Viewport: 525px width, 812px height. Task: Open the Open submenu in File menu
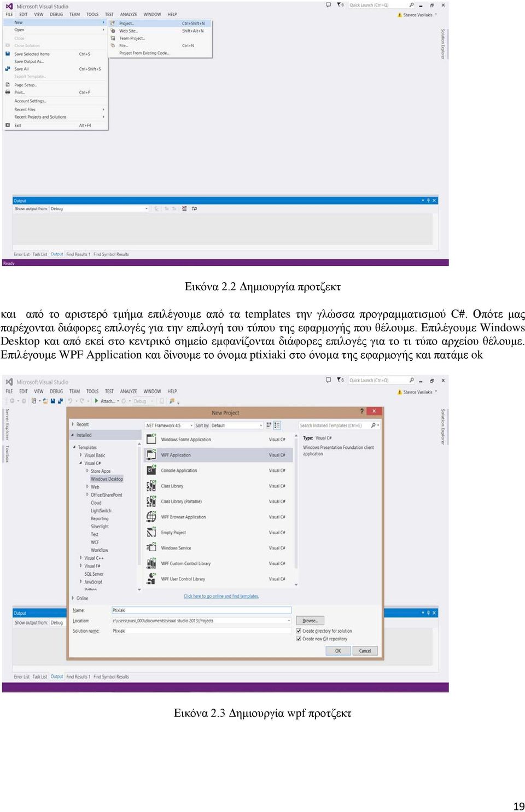(x=55, y=30)
